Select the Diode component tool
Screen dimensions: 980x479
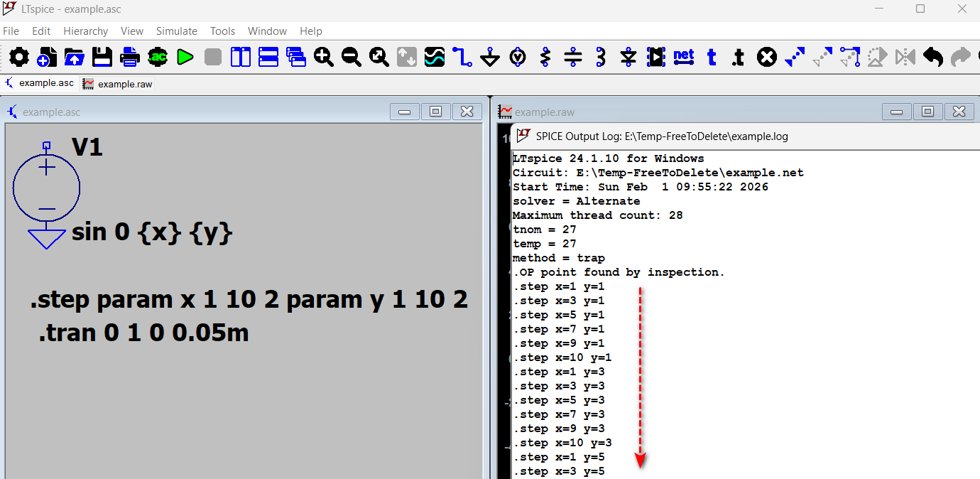click(628, 58)
